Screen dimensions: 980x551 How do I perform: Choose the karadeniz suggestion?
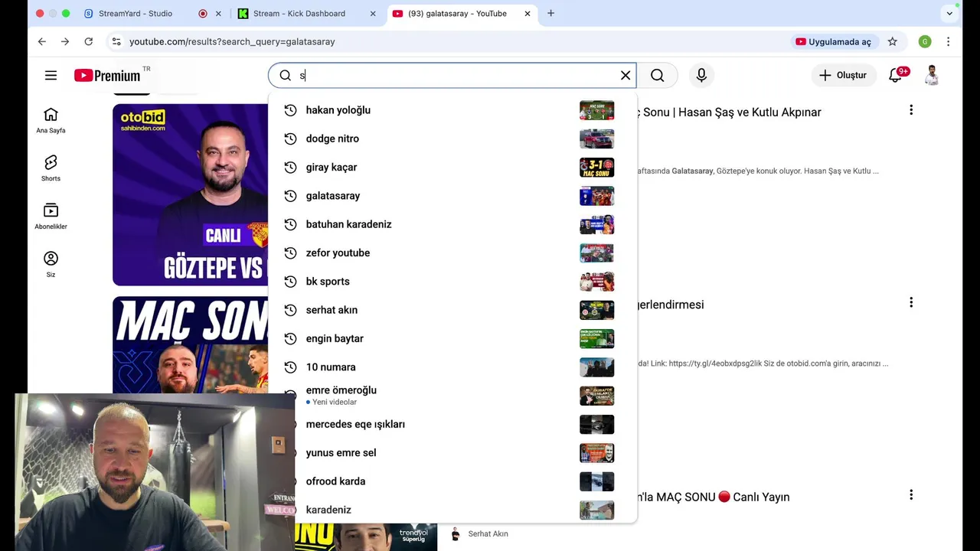[452, 510]
